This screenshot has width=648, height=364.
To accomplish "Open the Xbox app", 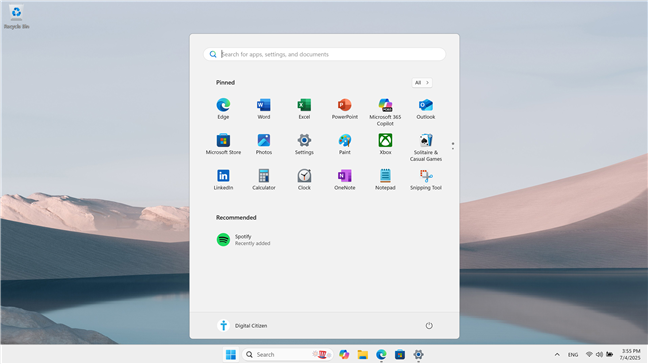I will coord(385,144).
